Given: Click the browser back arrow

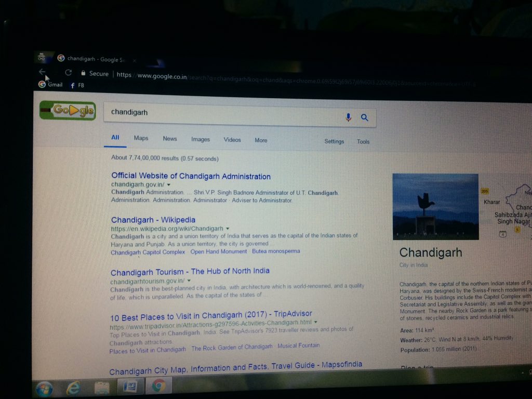Looking at the screenshot, I should 42,72.
